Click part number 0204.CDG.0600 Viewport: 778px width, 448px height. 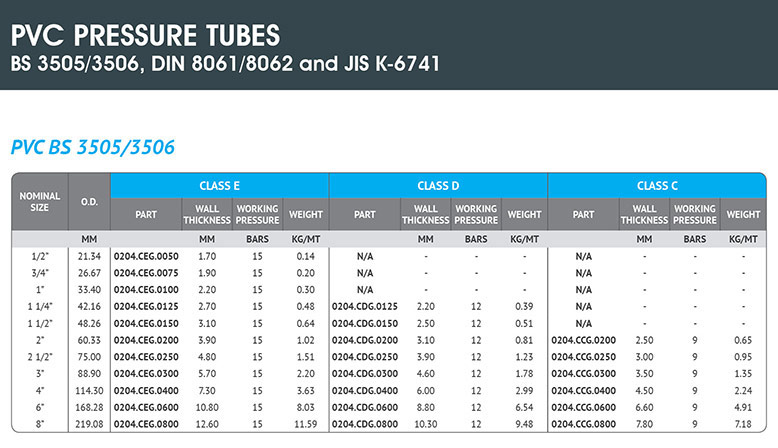(365, 407)
